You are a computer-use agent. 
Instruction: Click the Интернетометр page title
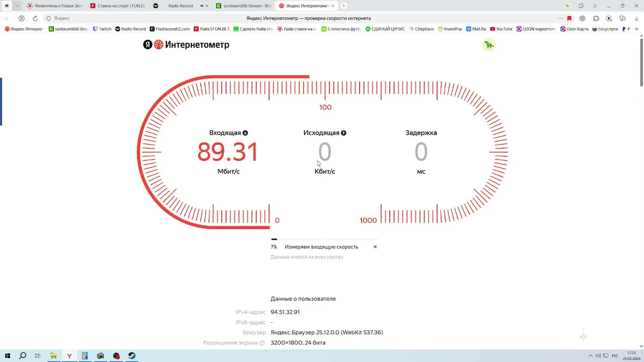click(x=197, y=45)
